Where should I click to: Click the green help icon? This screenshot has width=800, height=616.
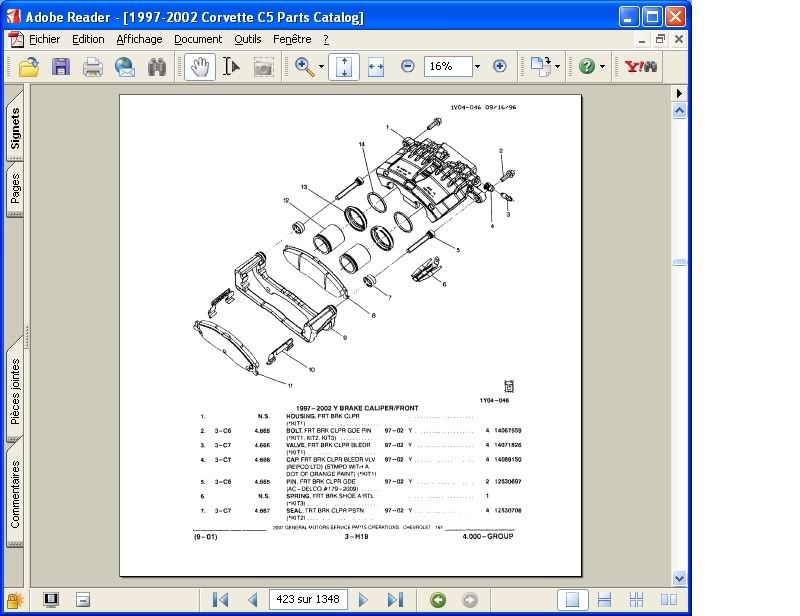pyautogui.click(x=586, y=66)
